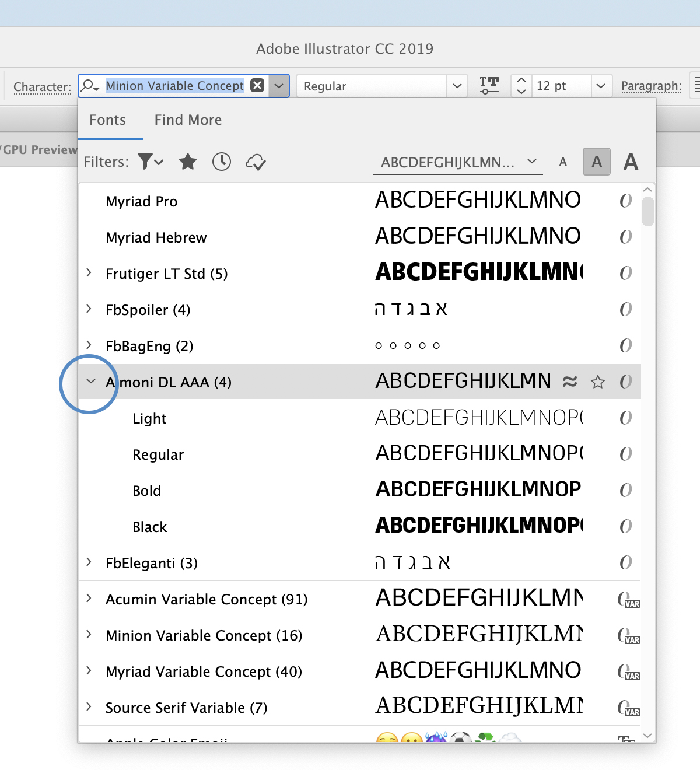Click variable font icon for Myriad Variable Concept
The image size is (700, 770).
tap(629, 672)
